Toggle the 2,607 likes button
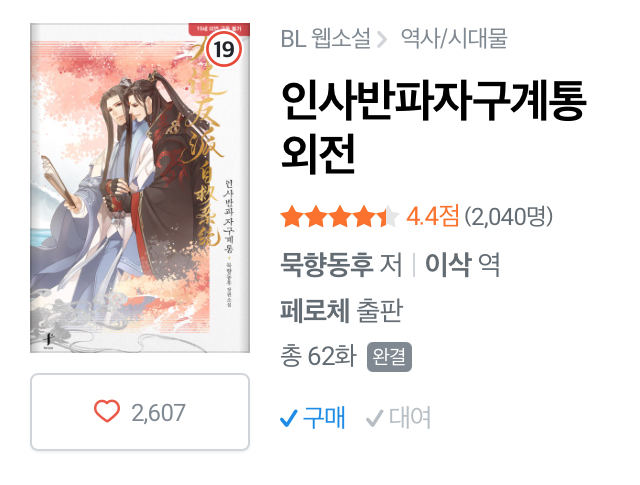Screen dimensions: 640x485 (140, 412)
